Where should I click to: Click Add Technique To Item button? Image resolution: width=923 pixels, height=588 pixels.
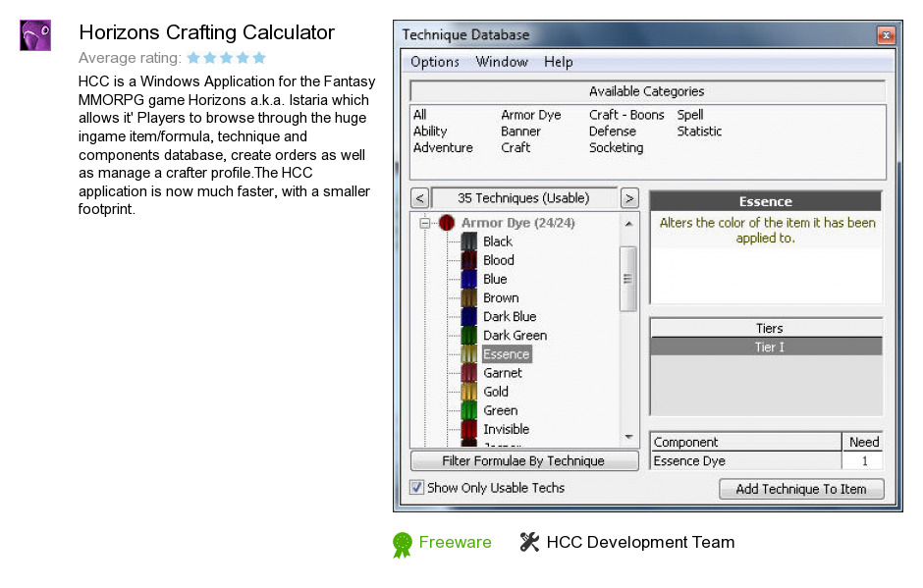[801, 489]
